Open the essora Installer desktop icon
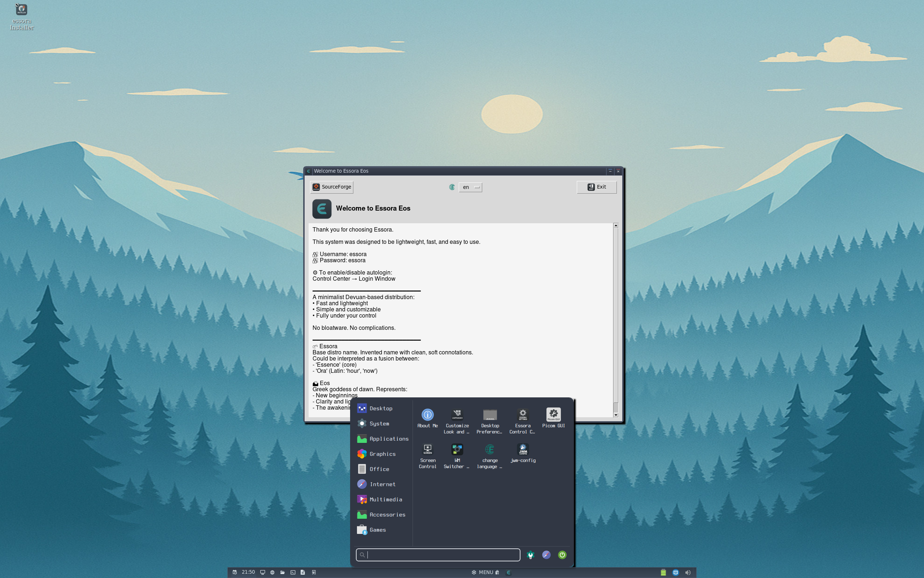This screenshot has height=578, width=924. point(22,17)
